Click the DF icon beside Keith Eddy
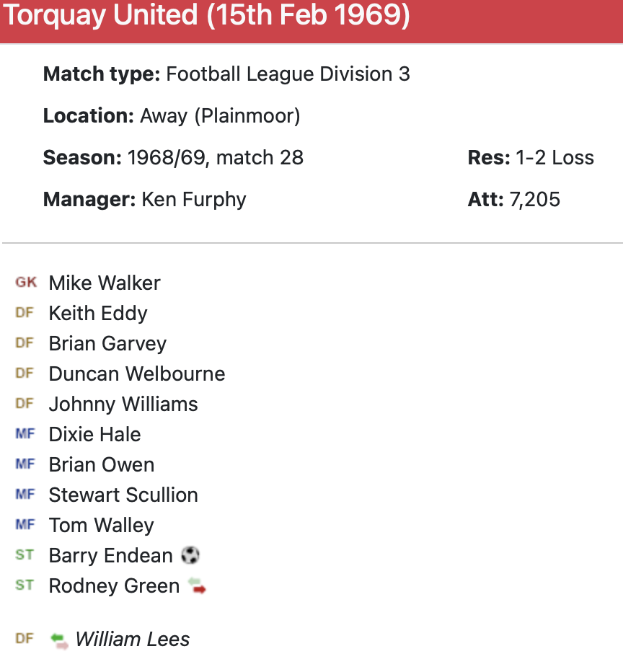623x672 pixels. coord(25,313)
